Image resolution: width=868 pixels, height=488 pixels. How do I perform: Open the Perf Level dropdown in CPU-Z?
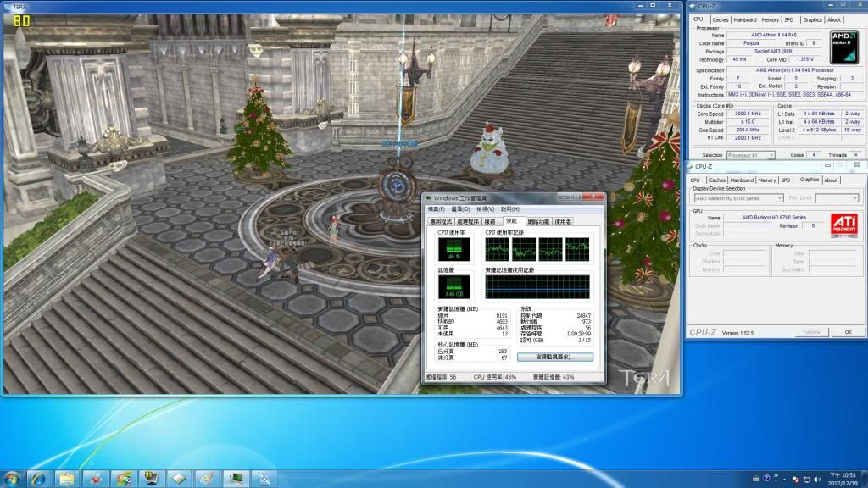(x=837, y=198)
